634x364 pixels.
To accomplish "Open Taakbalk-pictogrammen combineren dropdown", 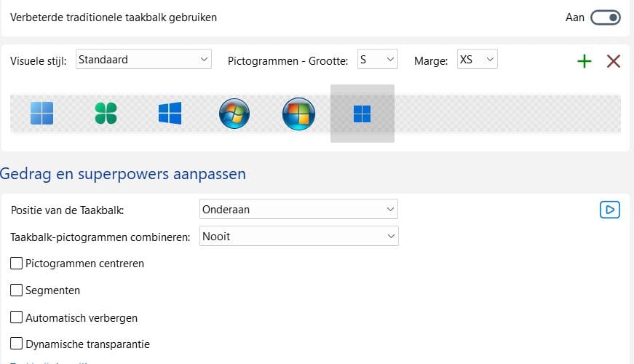I will click(299, 236).
